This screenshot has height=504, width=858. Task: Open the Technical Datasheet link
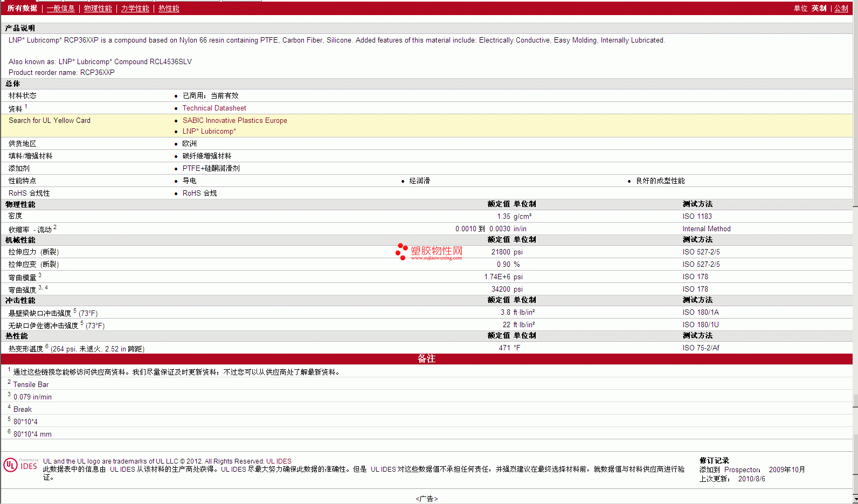coord(214,108)
